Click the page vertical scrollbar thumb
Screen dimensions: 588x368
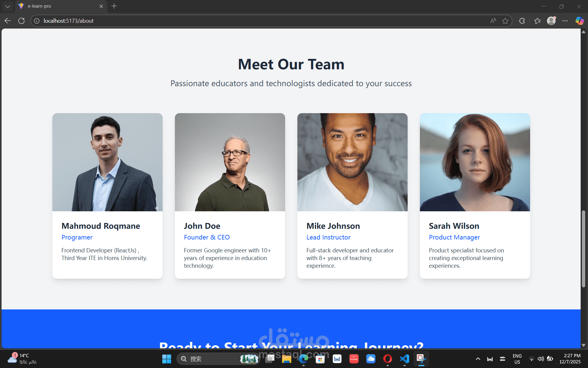583,248
